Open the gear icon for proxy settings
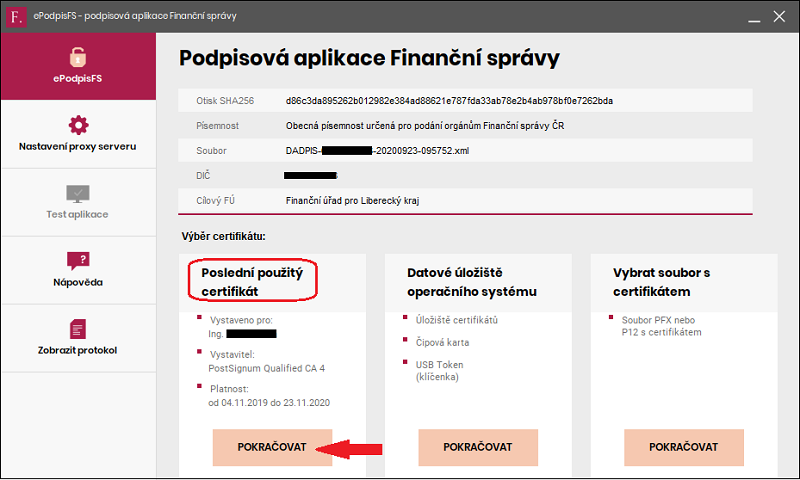 (x=78, y=125)
